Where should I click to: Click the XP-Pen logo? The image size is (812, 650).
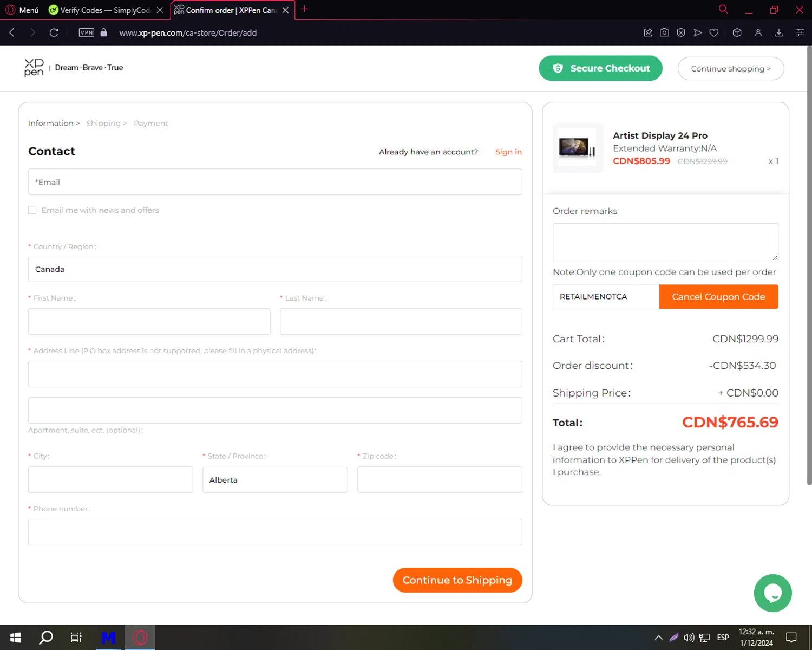point(34,68)
